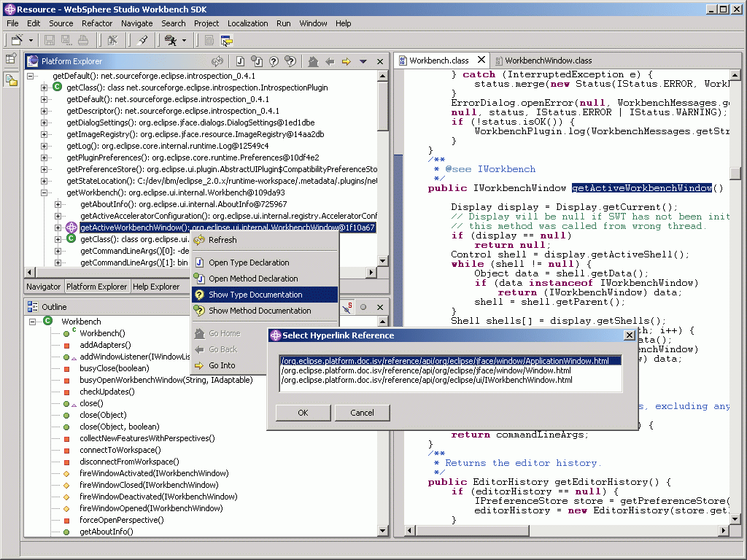The width and height of the screenshot is (747, 560).
Task: Switch to the Help Explorer tab
Action: pos(156,286)
